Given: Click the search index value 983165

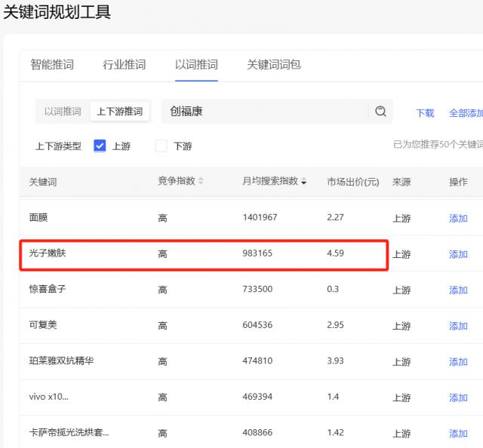Looking at the screenshot, I should pyautogui.click(x=257, y=253).
